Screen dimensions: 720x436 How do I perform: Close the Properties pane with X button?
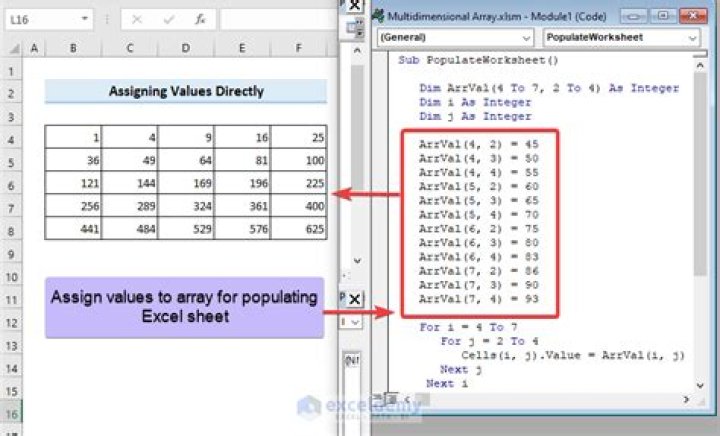click(x=354, y=300)
